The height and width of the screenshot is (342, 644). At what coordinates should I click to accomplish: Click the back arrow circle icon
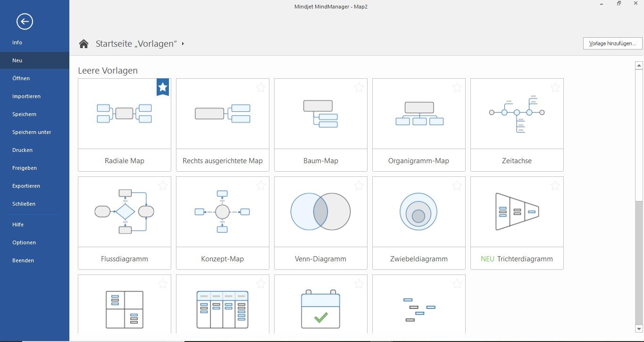[x=25, y=21]
